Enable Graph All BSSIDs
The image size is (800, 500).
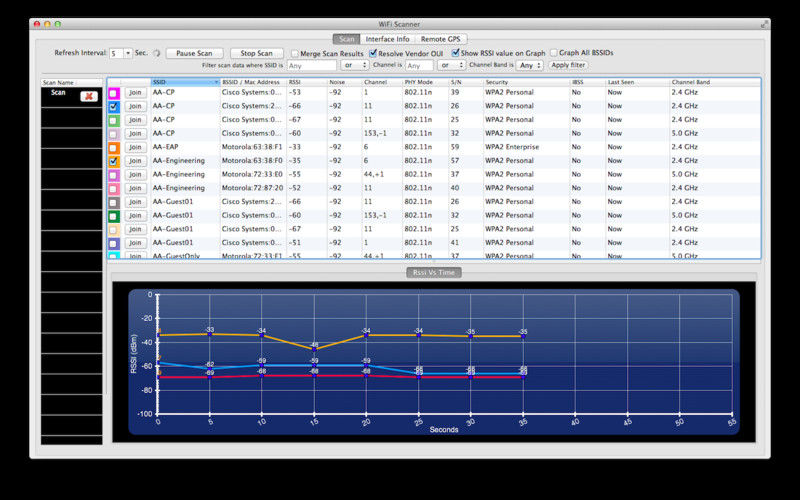click(554, 53)
